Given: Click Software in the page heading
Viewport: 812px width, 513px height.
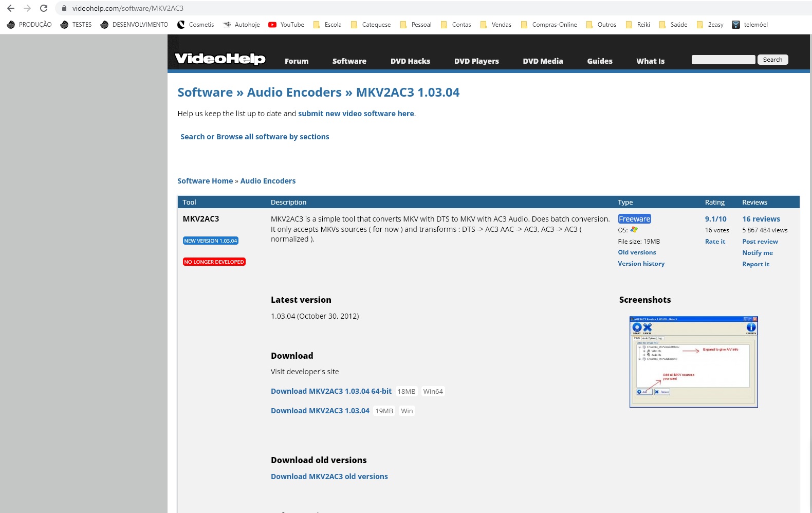Looking at the screenshot, I should pos(205,93).
